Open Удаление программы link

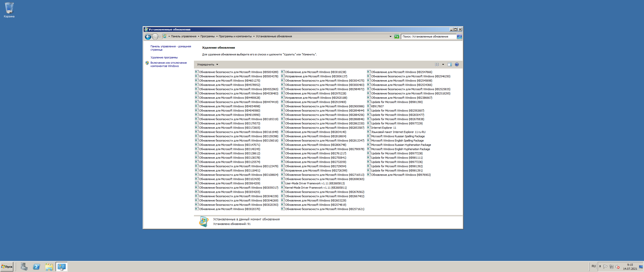click(x=164, y=58)
